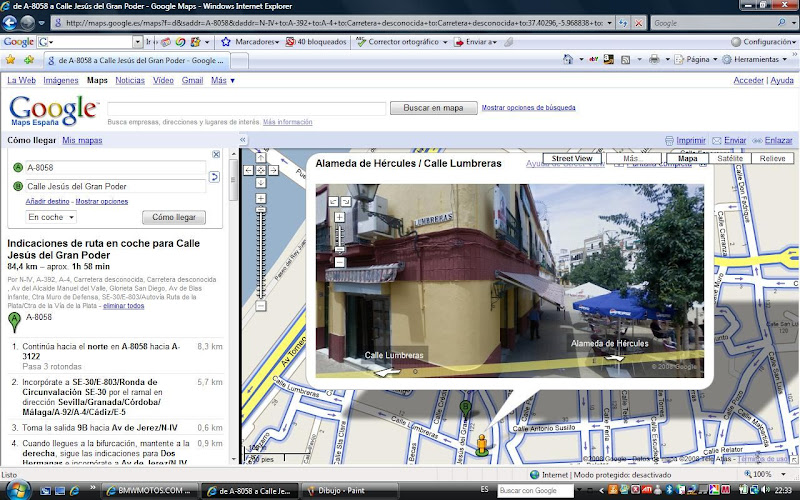Stop loading with the red X icon

pyautogui.click(x=638, y=23)
